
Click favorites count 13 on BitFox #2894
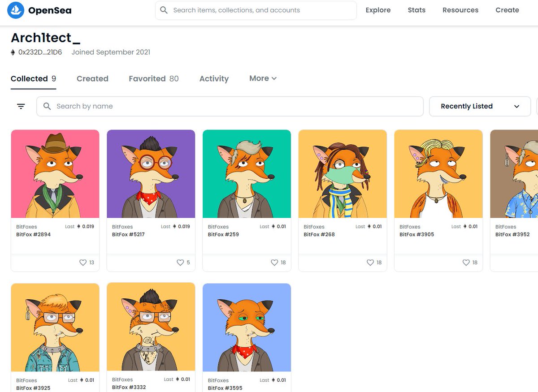pyautogui.click(x=91, y=263)
